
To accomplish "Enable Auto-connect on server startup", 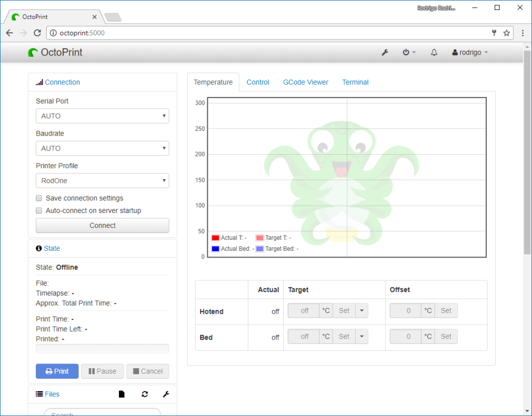I will [39, 210].
